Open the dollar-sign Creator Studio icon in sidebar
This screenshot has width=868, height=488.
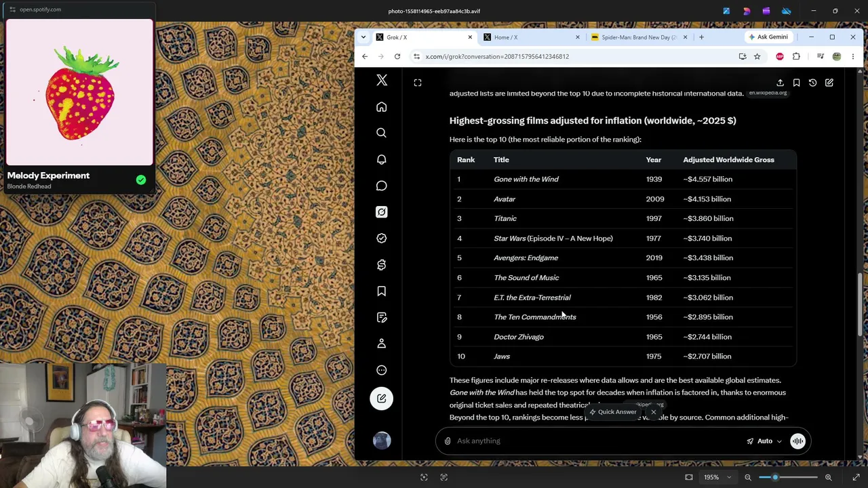click(382, 264)
